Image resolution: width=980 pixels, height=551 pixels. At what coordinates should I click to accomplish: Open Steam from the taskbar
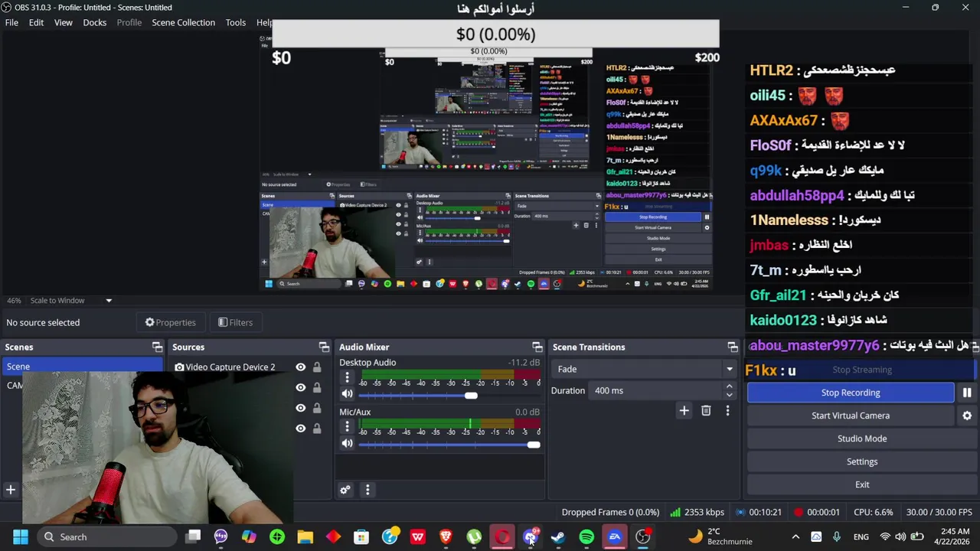[558, 536]
